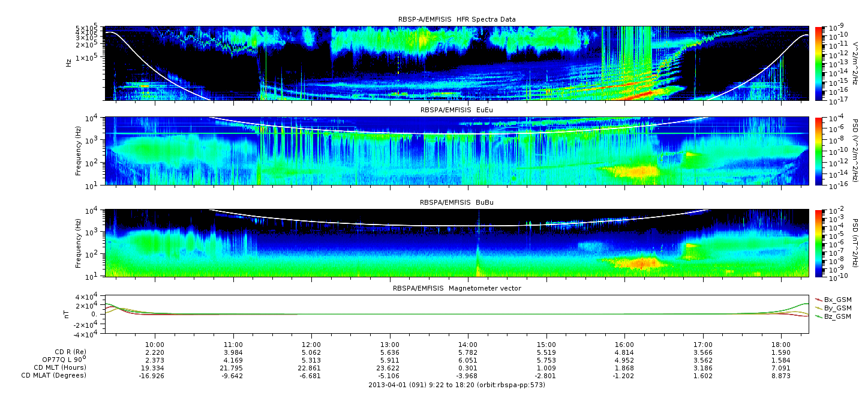Image resolution: width=868 pixels, height=395 pixels.
Task: Click the Hz axis label on HFR plot
Action: pyautogui.click(x=68, y=62)
